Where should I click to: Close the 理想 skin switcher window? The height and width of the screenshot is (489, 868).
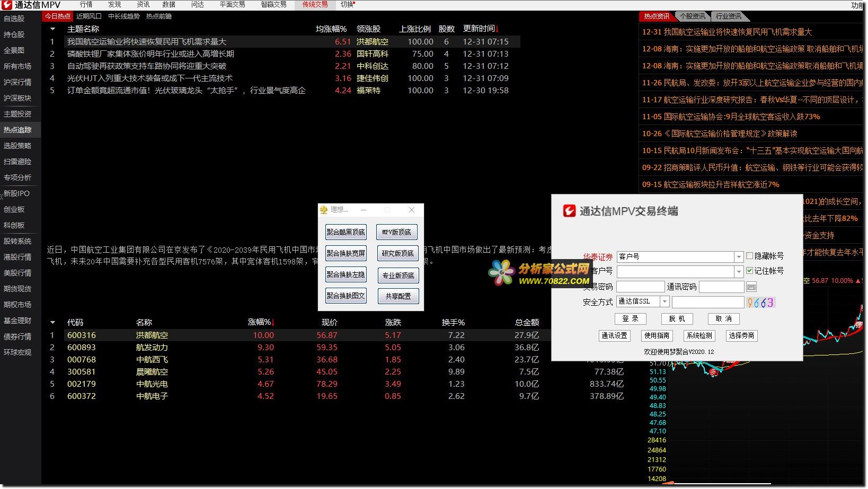(x=412, y=210)
